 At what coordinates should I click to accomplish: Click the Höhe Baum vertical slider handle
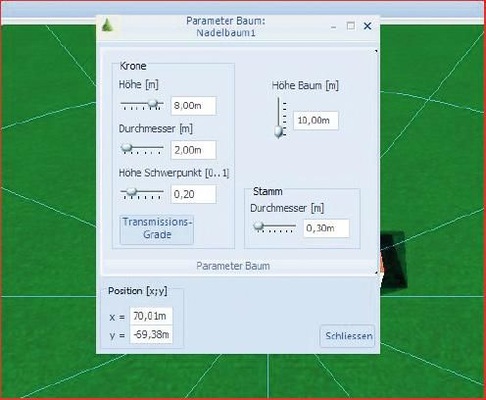pyautogui.click(x=279, y=132)
